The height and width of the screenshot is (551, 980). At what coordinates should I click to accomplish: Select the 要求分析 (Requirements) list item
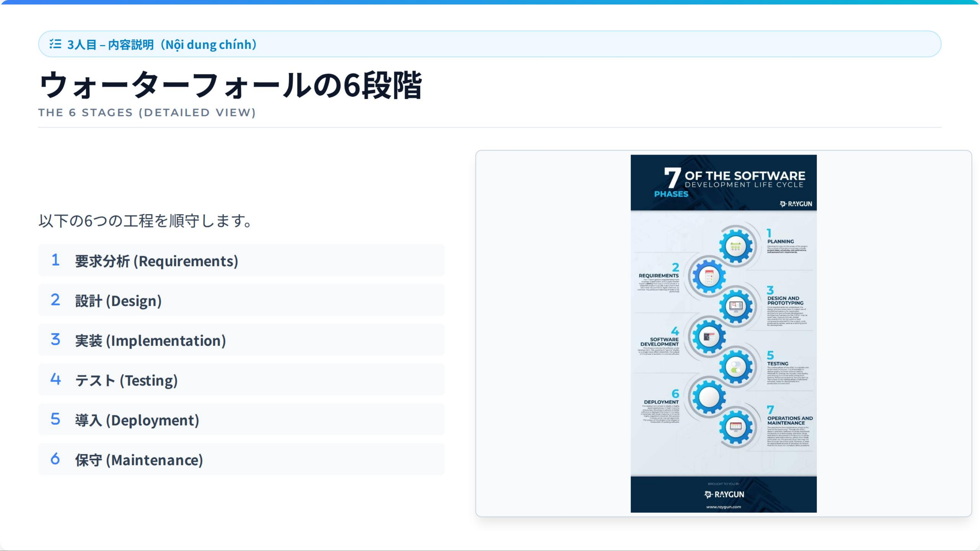241,261
